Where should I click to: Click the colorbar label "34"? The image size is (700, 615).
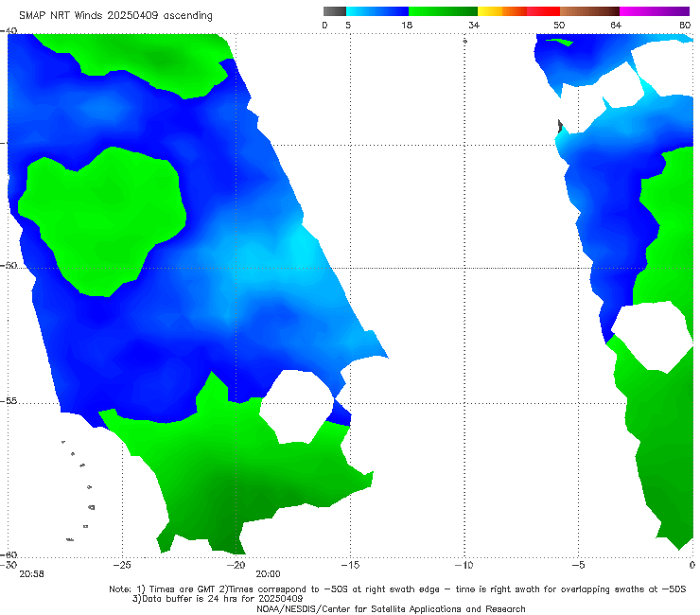(474, 26)
